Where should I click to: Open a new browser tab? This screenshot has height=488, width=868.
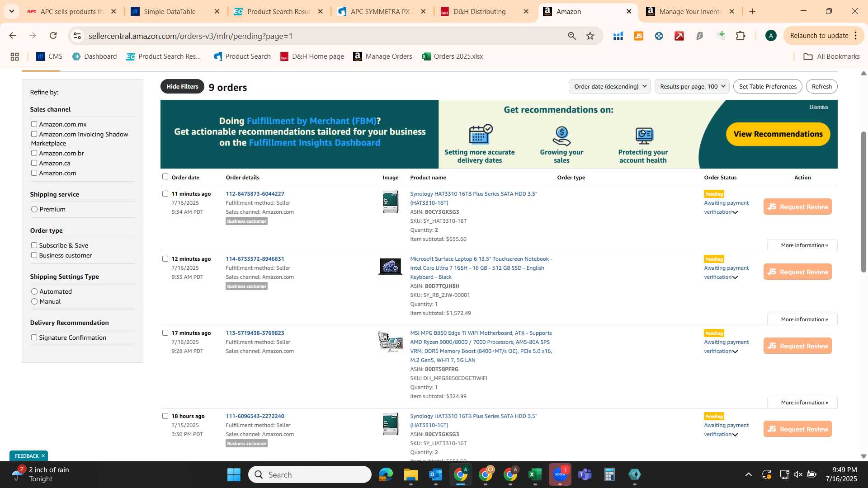pos(752,11)
